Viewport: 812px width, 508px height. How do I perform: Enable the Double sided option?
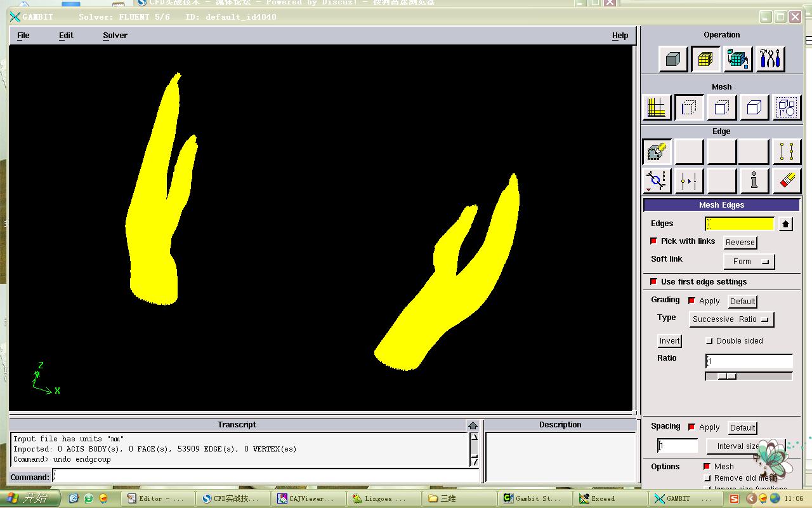pyautogui.click(x=709, y=341)
